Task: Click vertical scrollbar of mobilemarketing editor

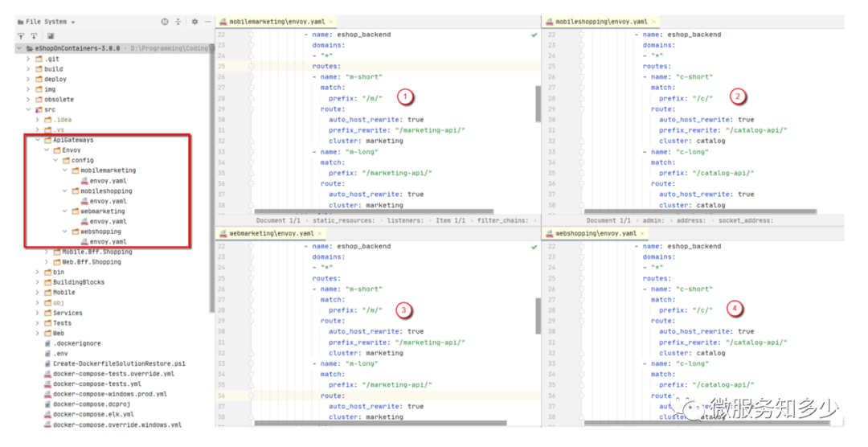Action: click(x=538, y=104)
